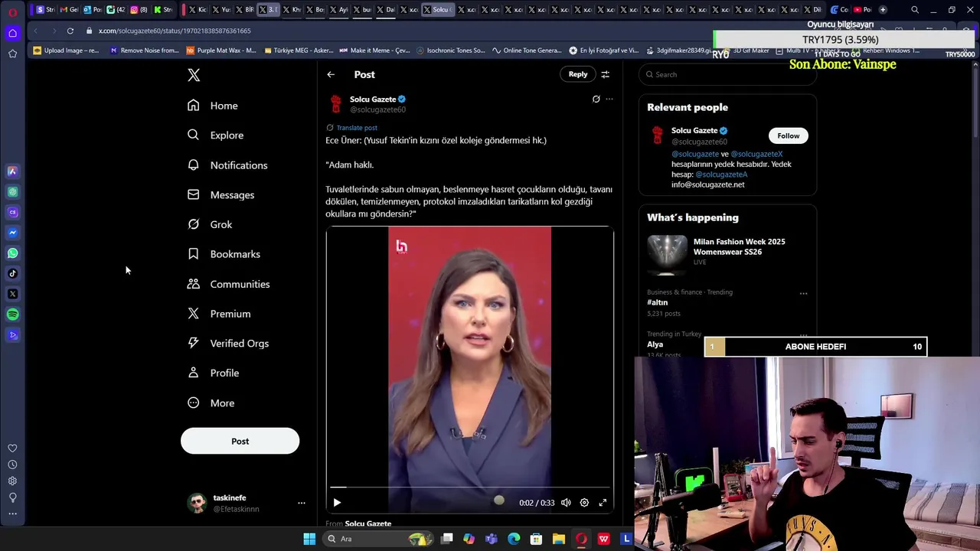
Task: Open Opera sidebar settings gear
Action: 12,481
